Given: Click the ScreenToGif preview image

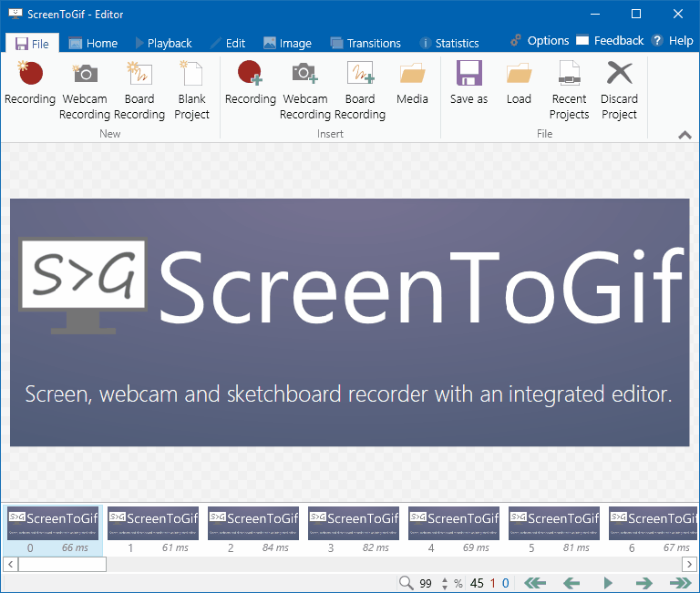Looking at the screenshot, I should pos(350,322).
